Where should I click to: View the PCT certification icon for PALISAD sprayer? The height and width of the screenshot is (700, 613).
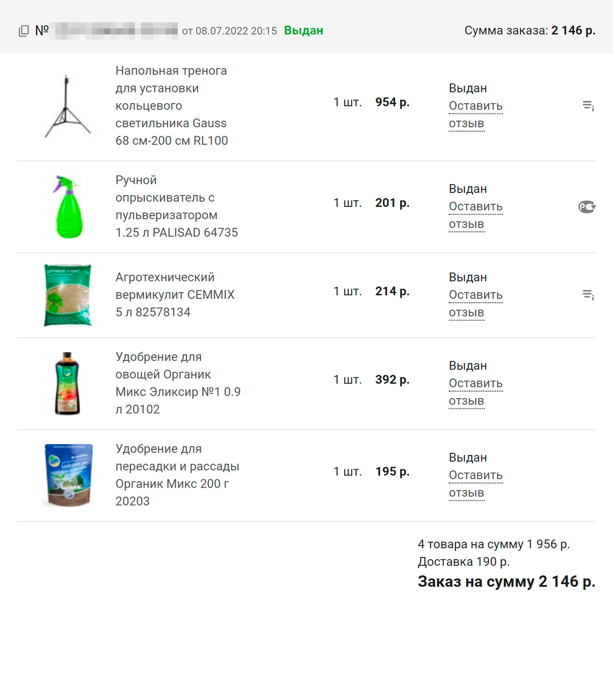(587, 207)
